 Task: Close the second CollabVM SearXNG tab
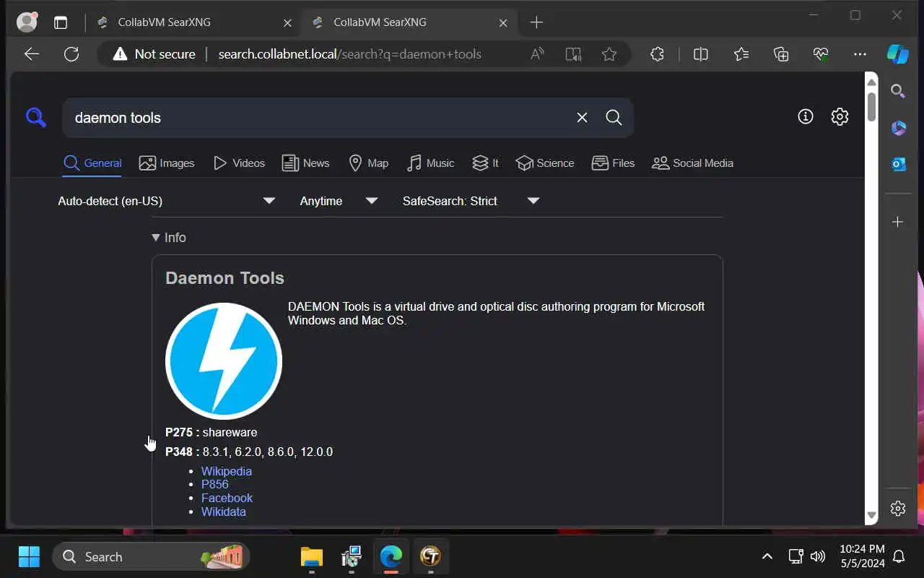click(x=503, y=22)
